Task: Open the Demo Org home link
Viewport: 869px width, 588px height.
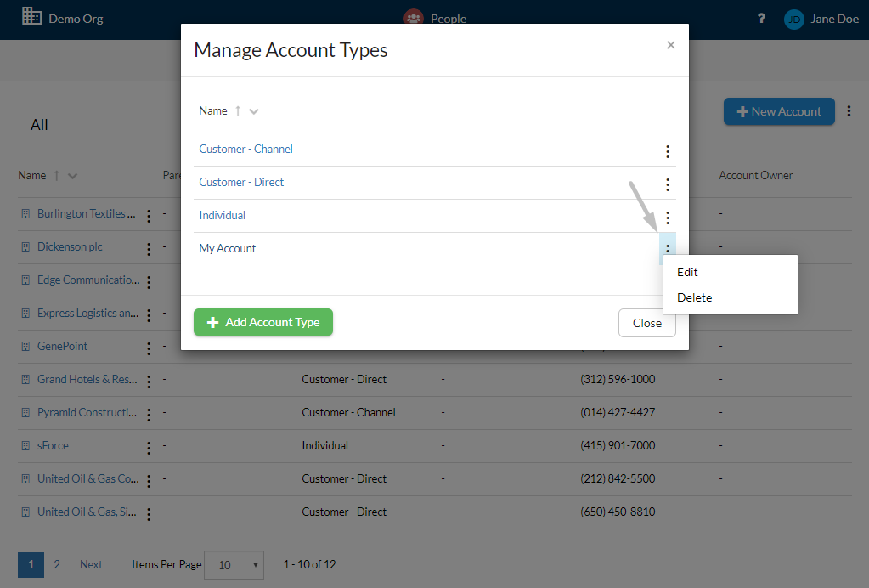Action: [x=76, y=19]
